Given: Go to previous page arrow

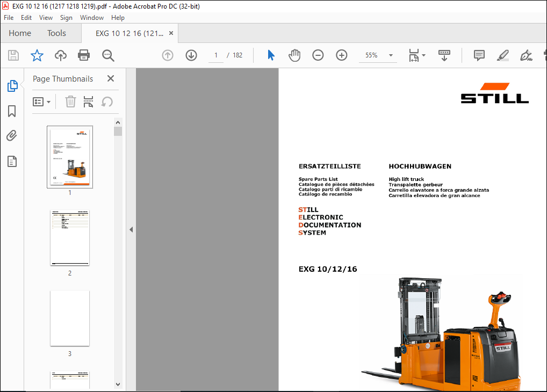Looking at the screenshot, I should (x=168, y=55).
